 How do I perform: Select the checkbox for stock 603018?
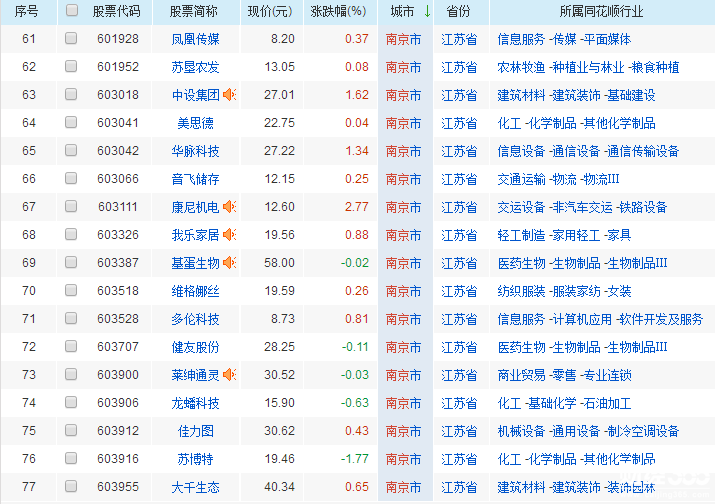71,94
